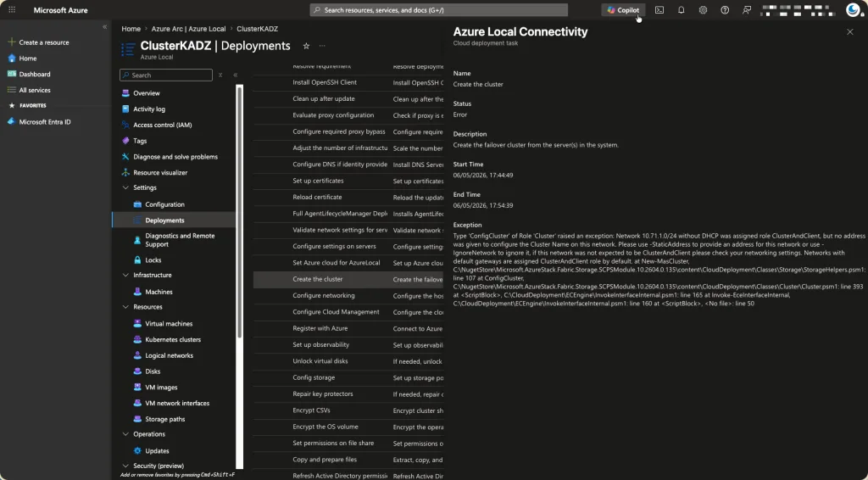The width and height of the screenshot is (868, 480).
Task: Select the Create the cluster row
Action: coord(348,280)
